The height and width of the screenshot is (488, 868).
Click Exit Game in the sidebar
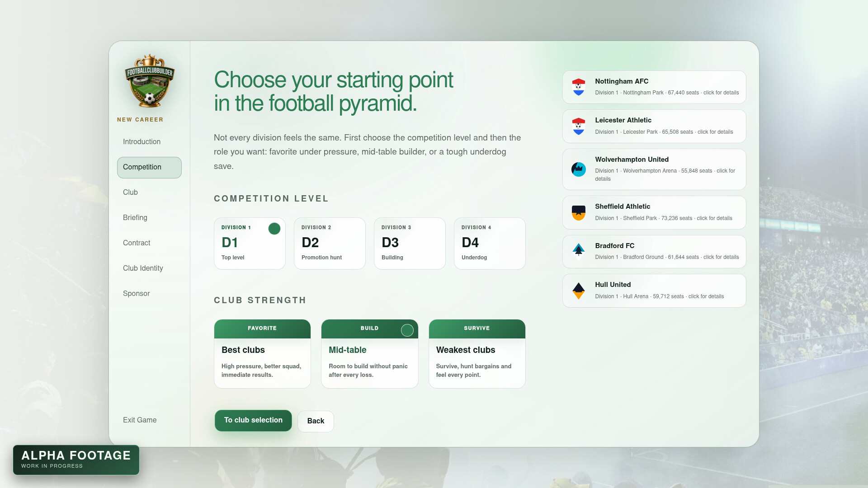tap(140, 420)
